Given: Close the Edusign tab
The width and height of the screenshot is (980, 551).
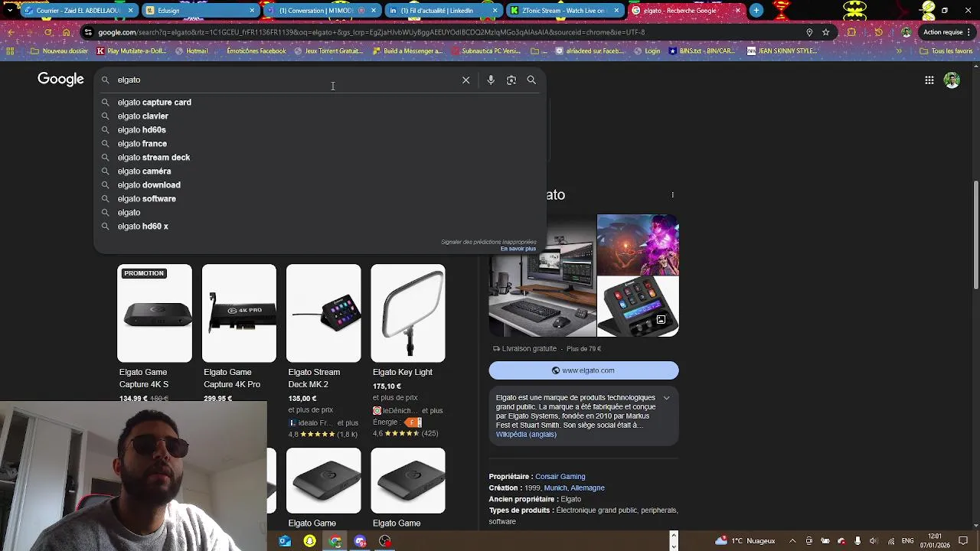Looking at the screenshot, I should (252, 11).
